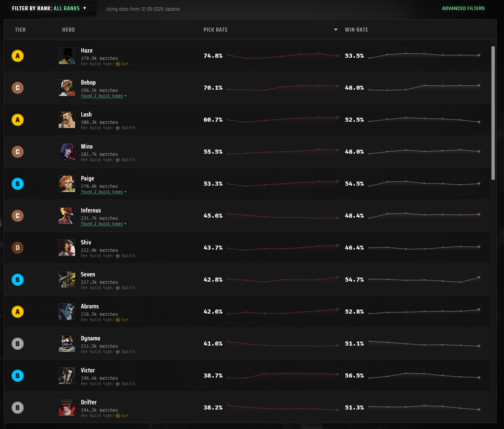
Task: Open Advanced Filters
Action: pos(463,8)
